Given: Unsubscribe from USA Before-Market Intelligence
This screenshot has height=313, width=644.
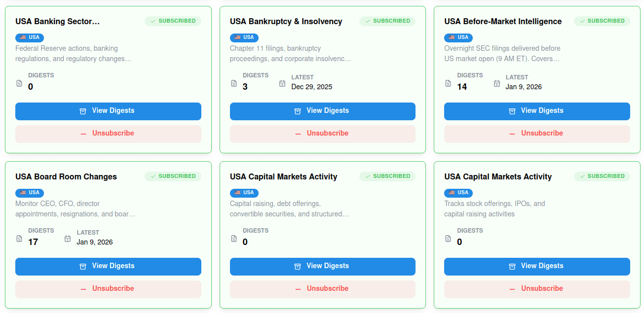Looking at the screenshot, I should coord(537,134).
